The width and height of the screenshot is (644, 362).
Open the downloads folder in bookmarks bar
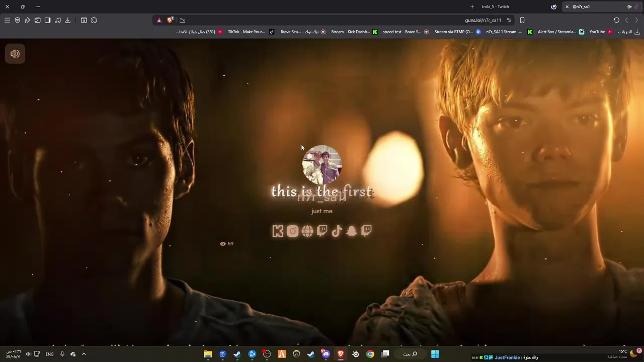629,32
